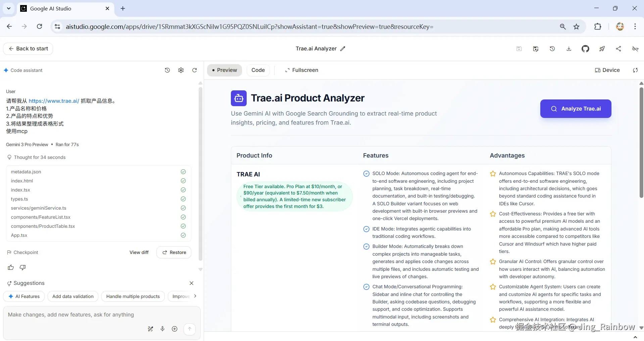Click the Analyze Trae.ai button
The height and width of the screenshot is (341, 644).
click(576, 109)
